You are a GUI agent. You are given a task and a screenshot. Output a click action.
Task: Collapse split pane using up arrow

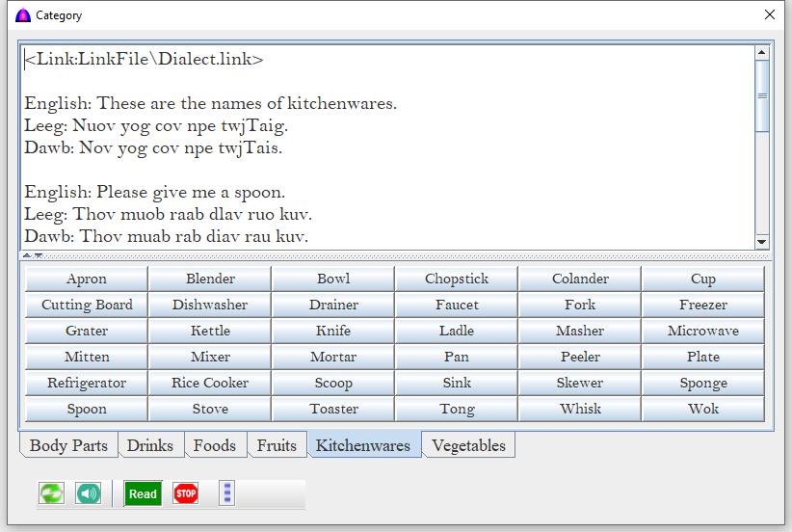point(27,255)
